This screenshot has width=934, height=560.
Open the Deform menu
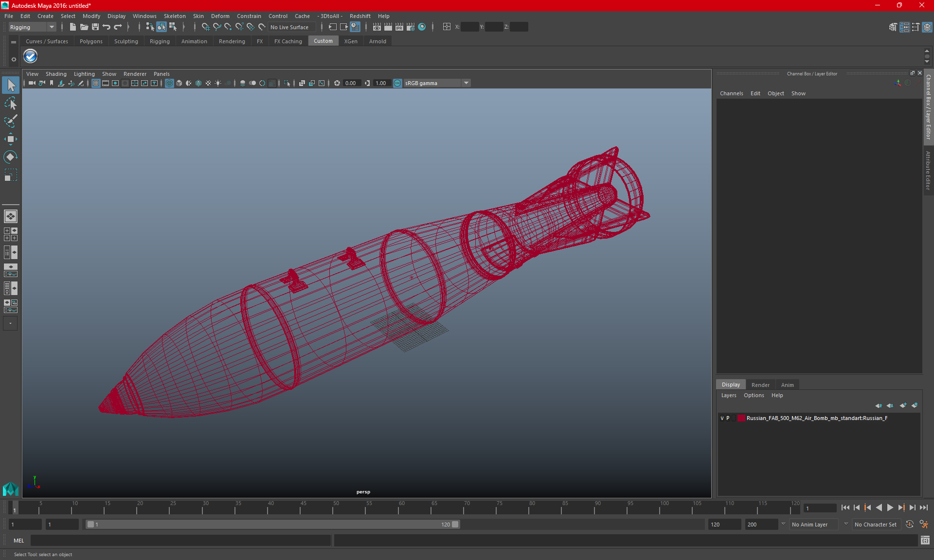pyautogui.click(x=220, y=16)
